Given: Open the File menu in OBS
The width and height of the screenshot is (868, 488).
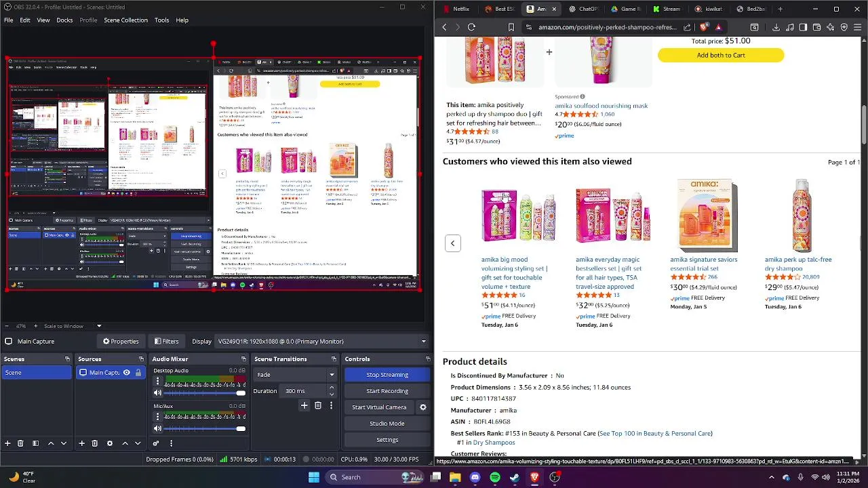Looking at the screenshot, I should [9, 20].
